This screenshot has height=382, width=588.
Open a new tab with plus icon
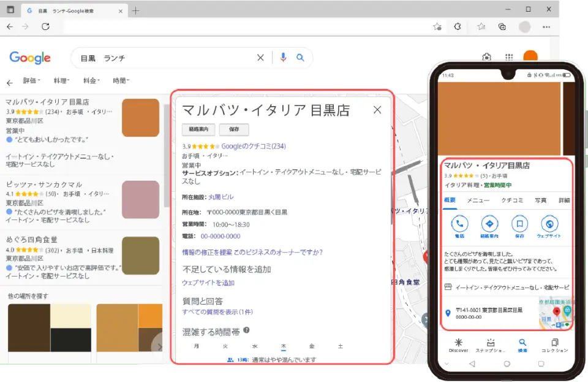(135, 11)
